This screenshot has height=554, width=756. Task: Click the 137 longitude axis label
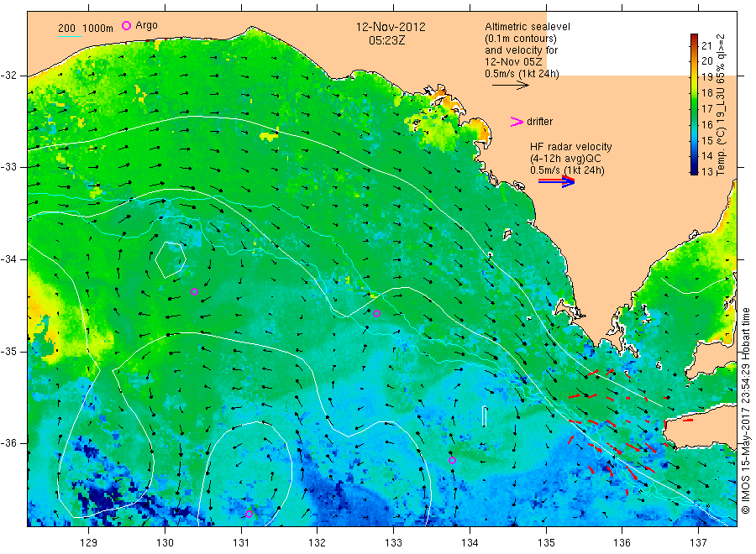[699, 543]
